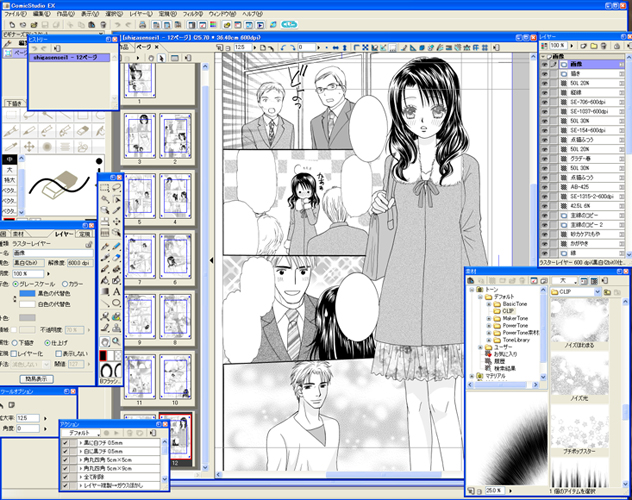The image size is (632, 500).
Task: Select the グレースケール radio button
Action: click(x=16, y=284)
